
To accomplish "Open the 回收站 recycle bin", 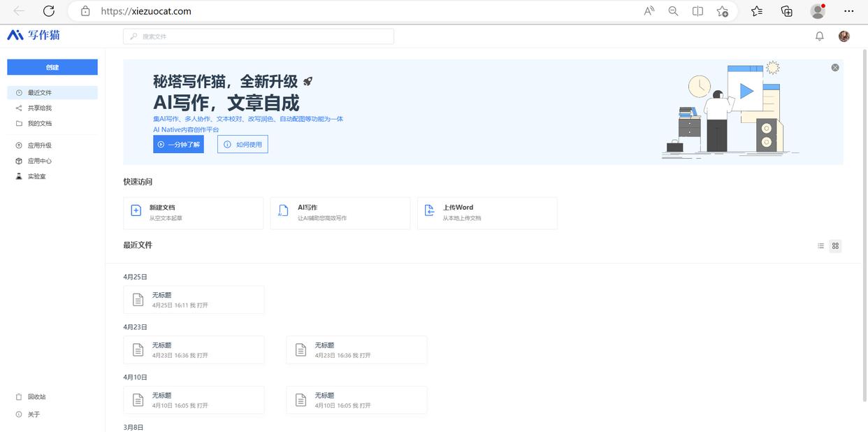I will (36, 396).
